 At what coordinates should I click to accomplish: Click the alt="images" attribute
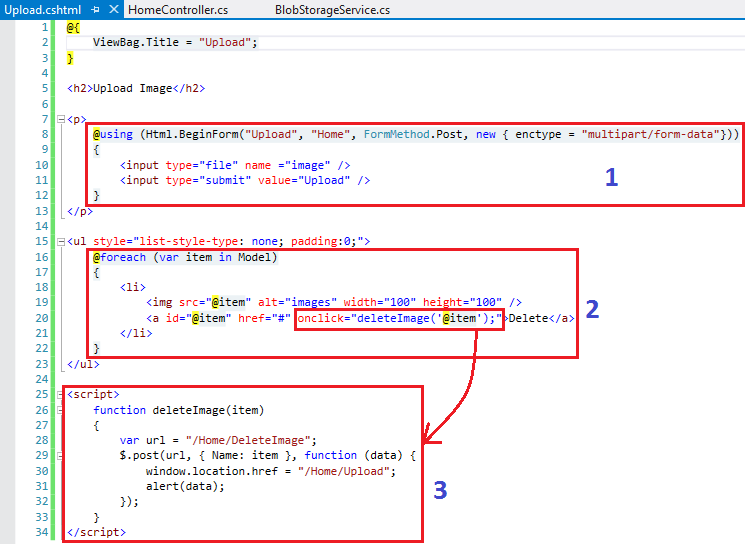click(297, 302)
